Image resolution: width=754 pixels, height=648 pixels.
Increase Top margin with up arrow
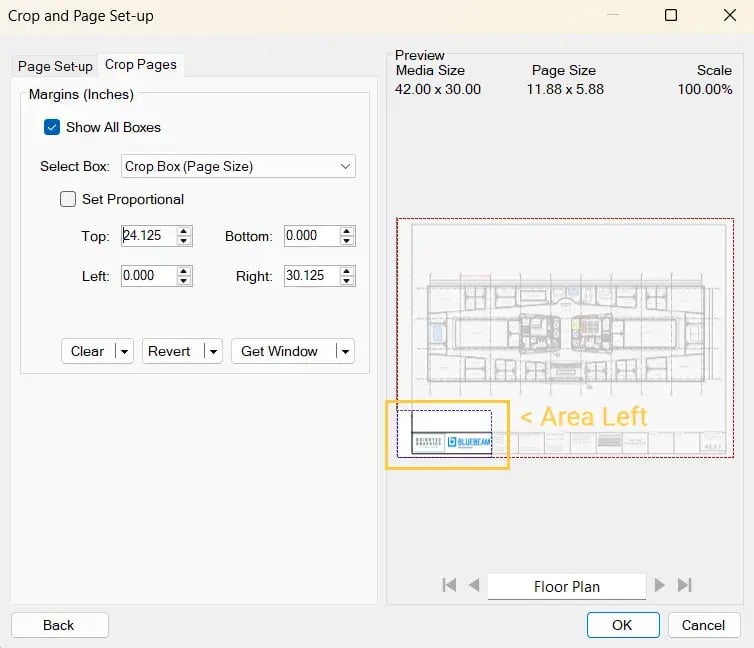coord(184,231)
